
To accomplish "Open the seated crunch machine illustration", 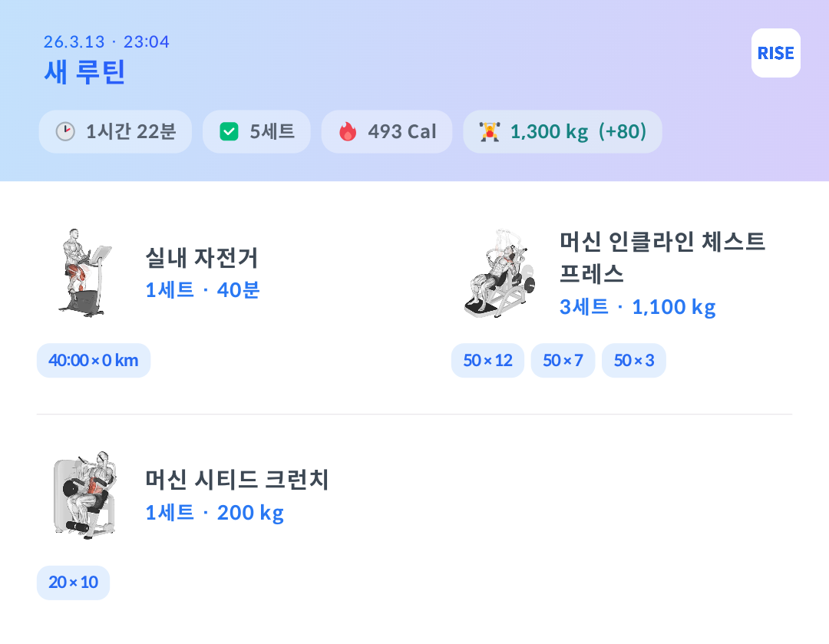I will tap(84, 495).
